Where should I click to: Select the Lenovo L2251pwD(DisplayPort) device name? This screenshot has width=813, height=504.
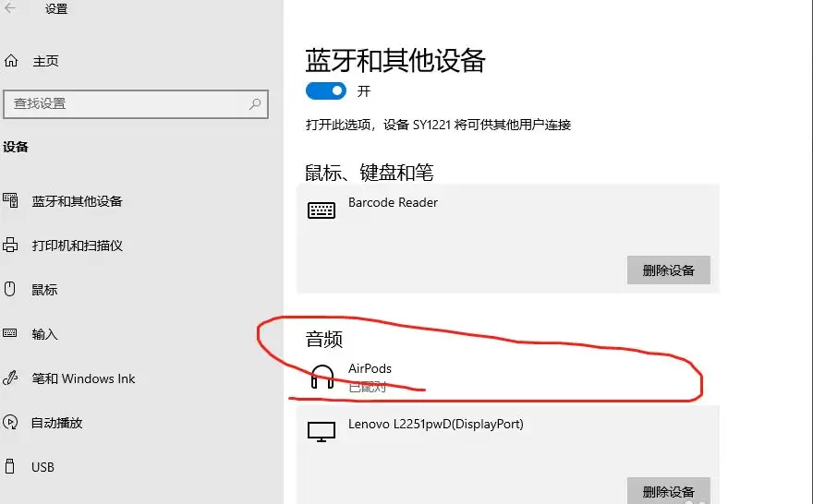click(435, 425)
